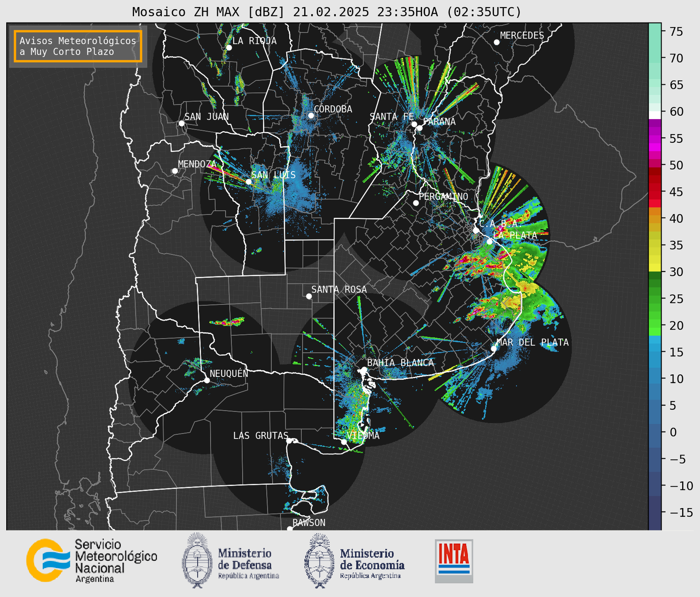Image resolution: width=700 pixels, height=597 pixels.
Task: Click the white 60 dBZ color band
Action: click(x=655, y=115)
